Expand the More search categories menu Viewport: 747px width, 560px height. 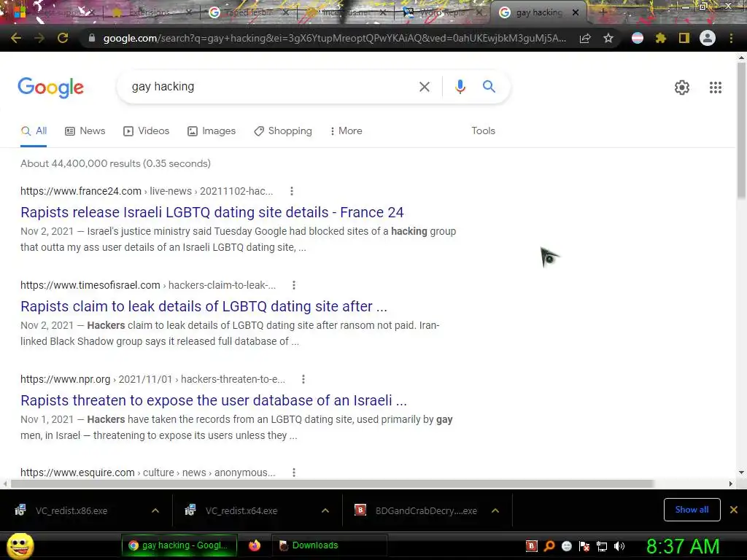[346, 131]
